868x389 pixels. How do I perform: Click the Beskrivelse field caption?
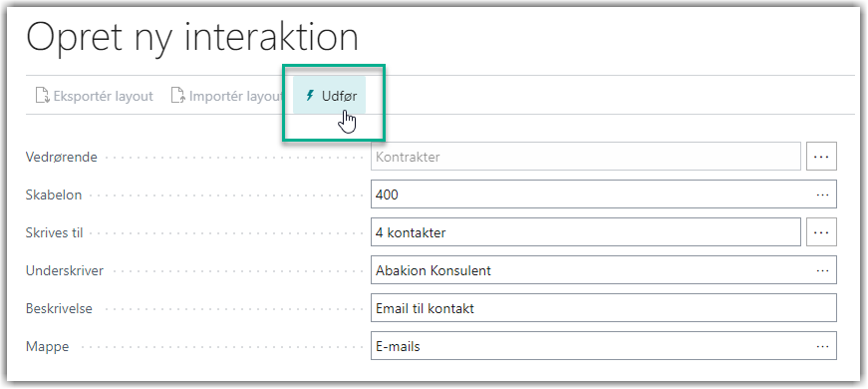[x=59, y=308]
